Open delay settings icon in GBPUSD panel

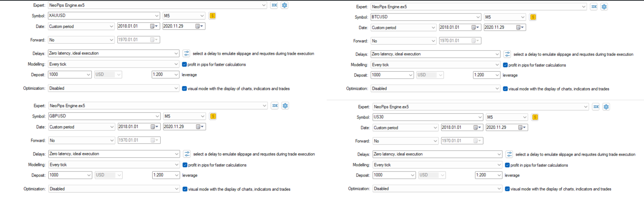pyautogui.click(x=187, y=154)
